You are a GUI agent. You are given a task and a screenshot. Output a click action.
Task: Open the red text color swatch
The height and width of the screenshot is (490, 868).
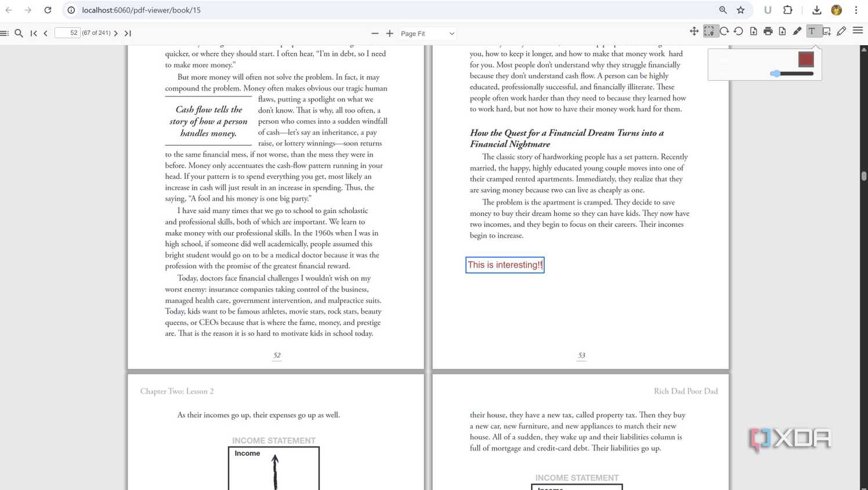[x=806, y=59]
